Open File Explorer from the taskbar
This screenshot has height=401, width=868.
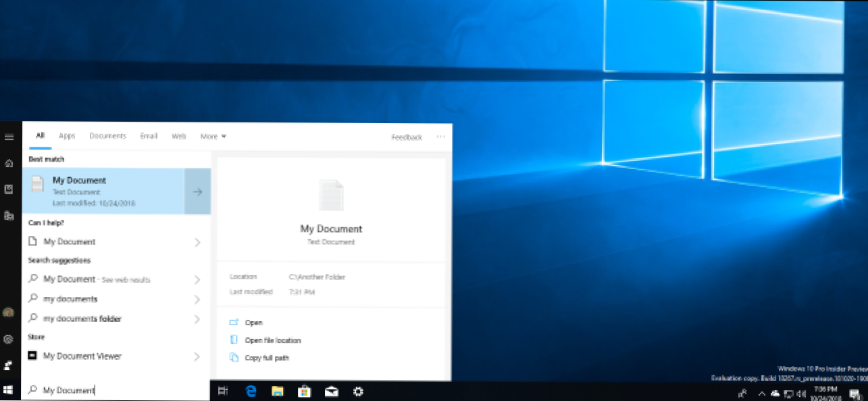(277, 391)
